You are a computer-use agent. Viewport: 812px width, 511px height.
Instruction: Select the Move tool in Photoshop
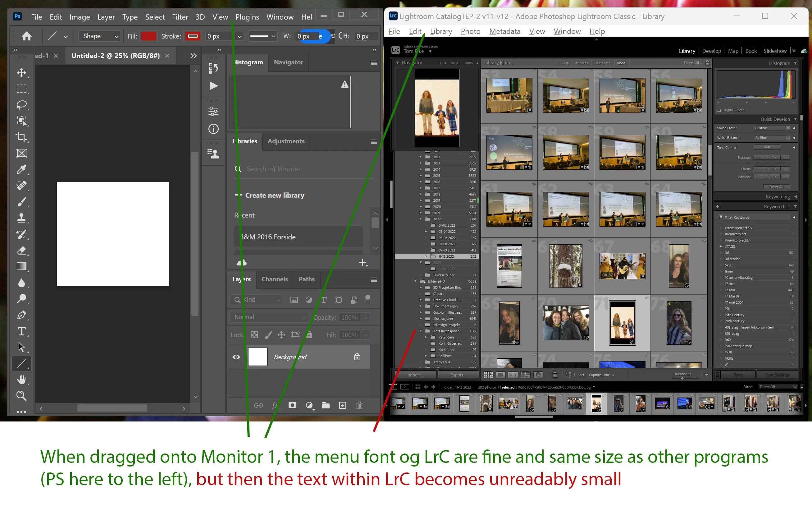coord(21,72)
